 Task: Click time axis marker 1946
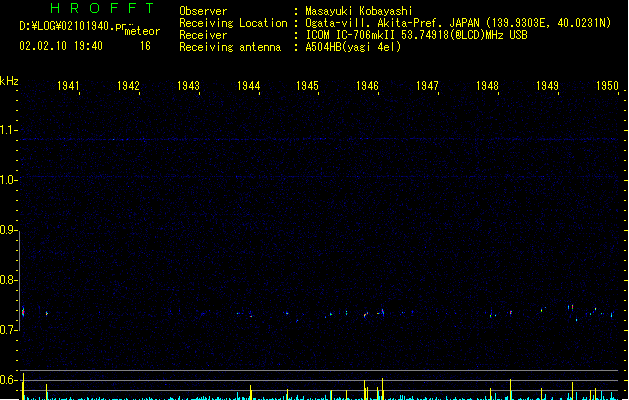click(367, 86)
